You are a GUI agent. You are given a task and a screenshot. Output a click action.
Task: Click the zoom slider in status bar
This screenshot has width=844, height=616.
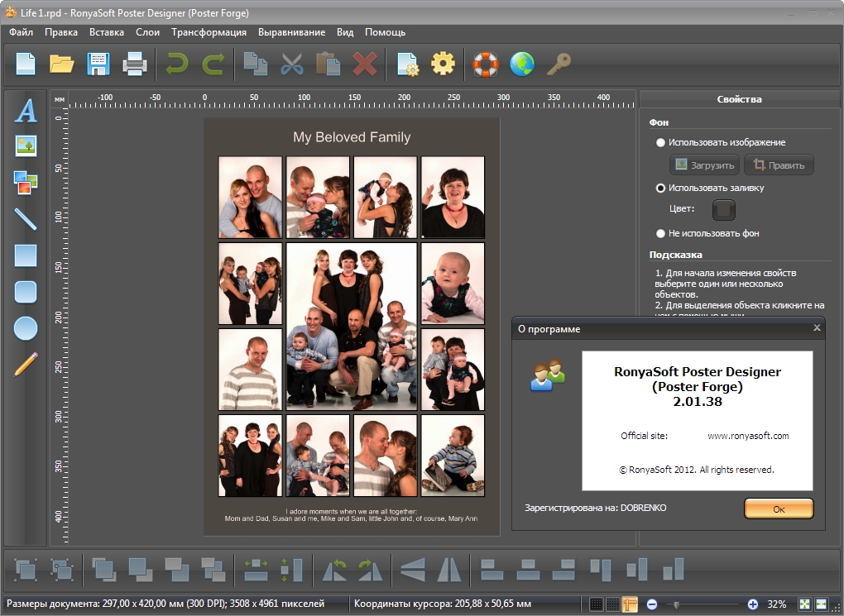(x=677, y=604)
